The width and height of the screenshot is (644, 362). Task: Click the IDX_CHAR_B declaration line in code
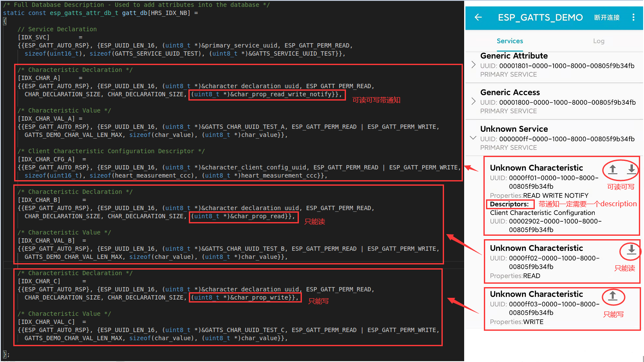[39, 199]
